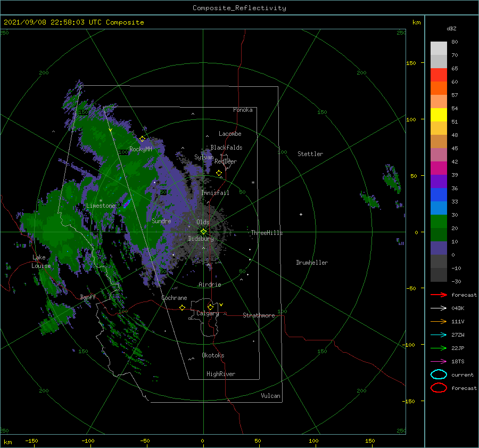This screenshot has height=448, width=479.
Task: Click the Strathmore label
Action: click(x=259, y=315)
